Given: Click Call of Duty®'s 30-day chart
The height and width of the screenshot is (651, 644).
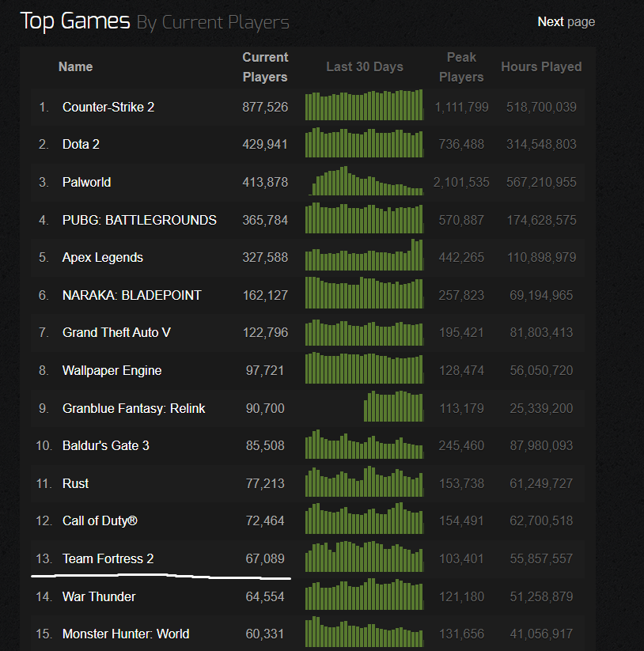Looking at the screenshot, I should [364, 518].
